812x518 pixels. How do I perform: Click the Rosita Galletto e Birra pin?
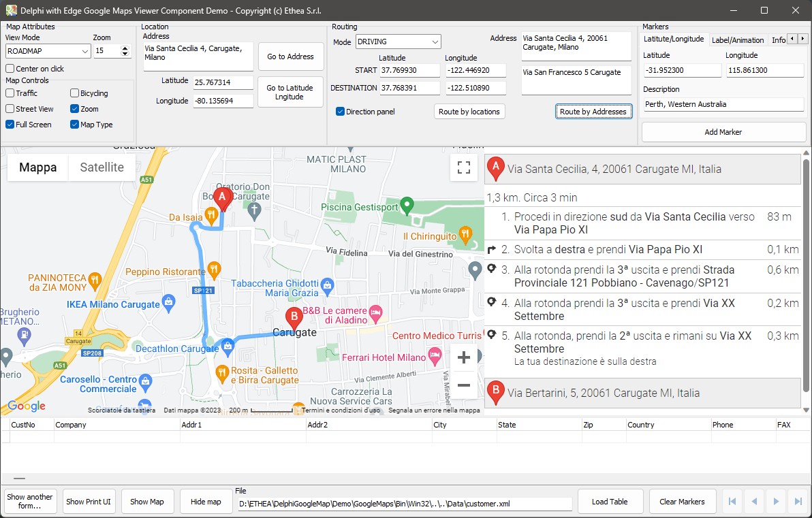click(x=221, y=372)
